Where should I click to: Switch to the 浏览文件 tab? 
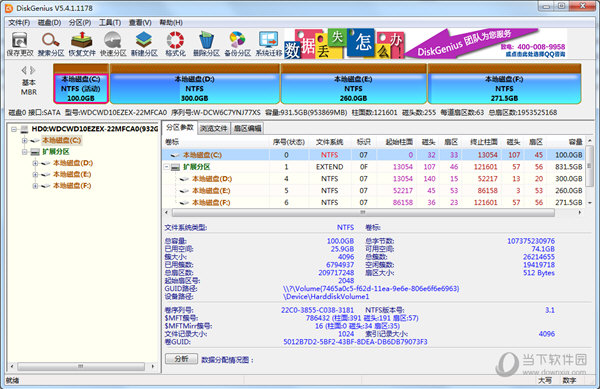click(x=214, y=129)
